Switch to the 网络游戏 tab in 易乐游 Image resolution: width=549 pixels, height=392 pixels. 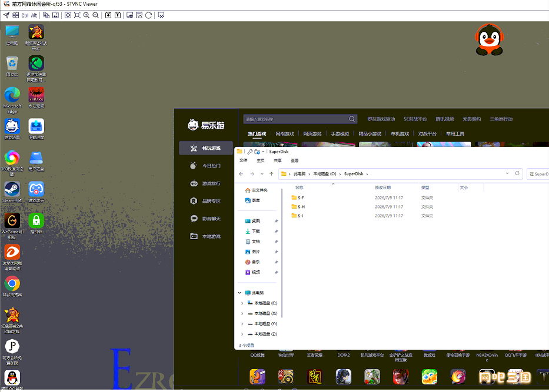point(285,133)
